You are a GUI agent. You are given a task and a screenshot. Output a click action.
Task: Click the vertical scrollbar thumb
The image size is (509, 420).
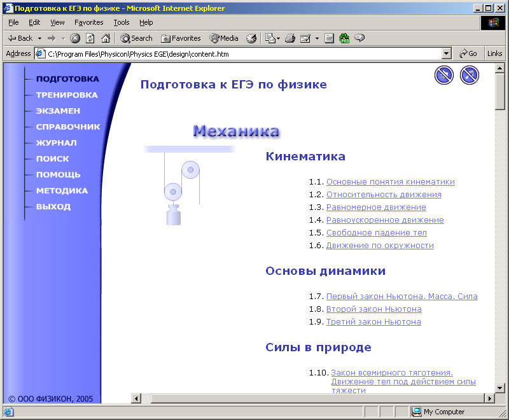pyautogui.click(x=499, y=92)
